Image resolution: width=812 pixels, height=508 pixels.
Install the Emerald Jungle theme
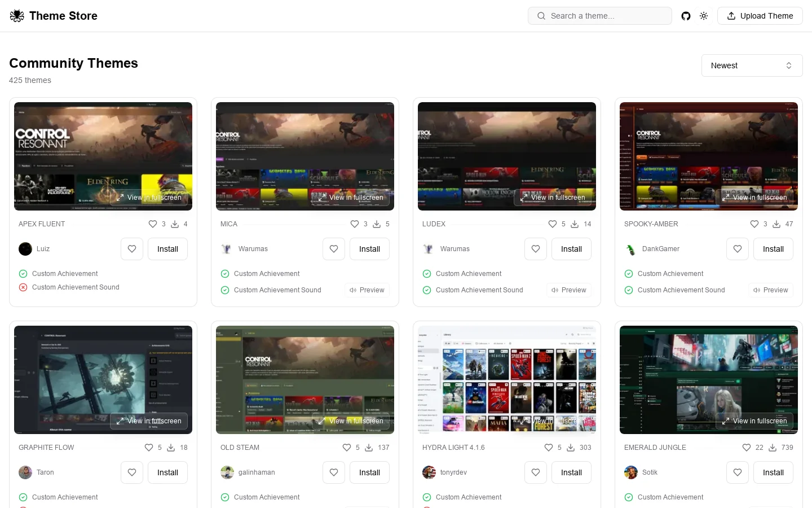[773, 472]
